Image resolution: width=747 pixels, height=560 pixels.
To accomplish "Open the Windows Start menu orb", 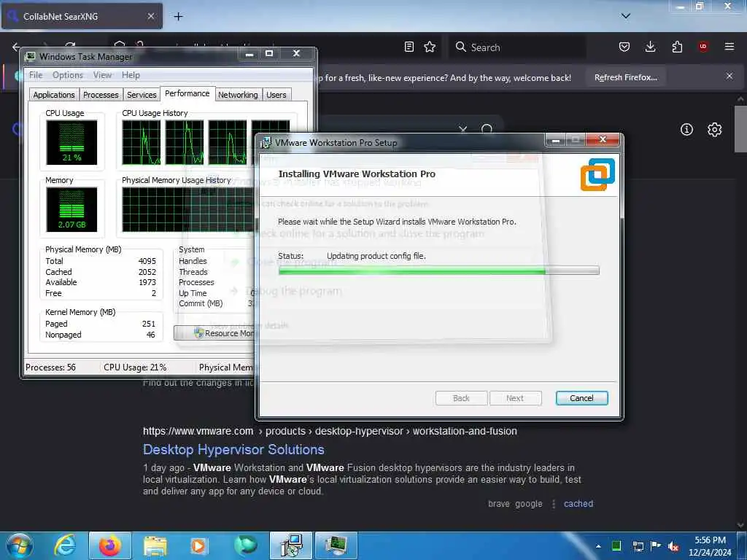I will (20, 545).
